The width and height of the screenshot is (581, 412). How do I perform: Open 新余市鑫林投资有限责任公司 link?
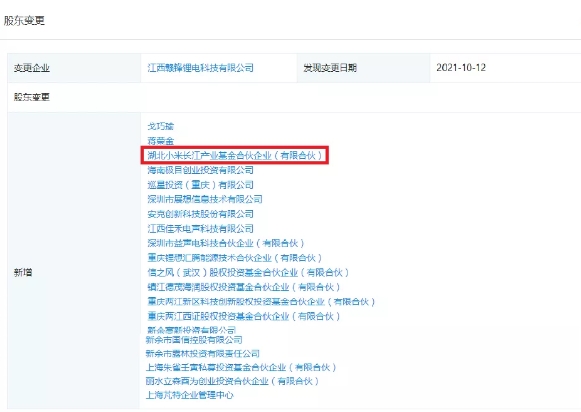[x=203, y=353]
